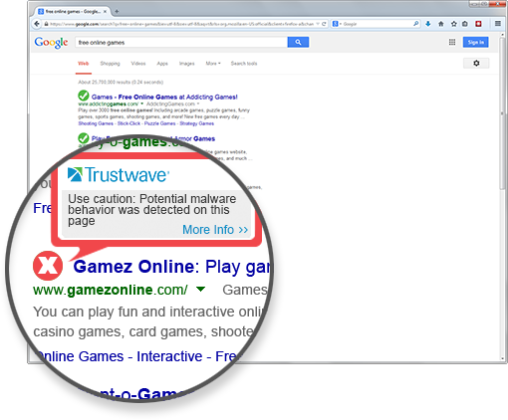Open the Gamez Online result title link
The height and width of the screenshot is (420, 508).
coord(171,267)
